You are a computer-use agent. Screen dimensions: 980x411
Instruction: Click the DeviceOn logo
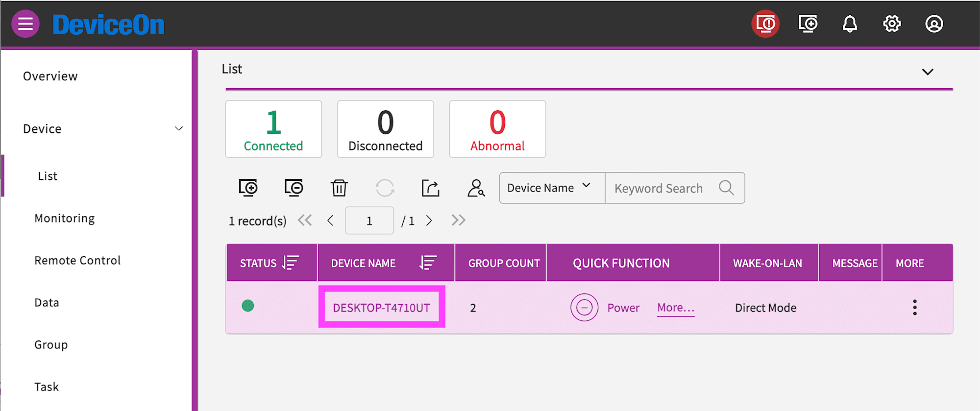click(x=108, y=24)
